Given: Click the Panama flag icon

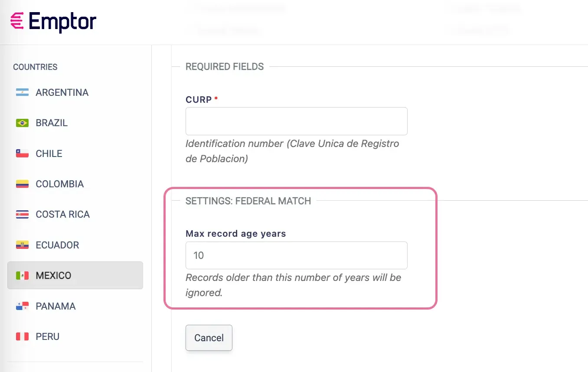Looking at the screenshot, I should (x=22, y=306).
